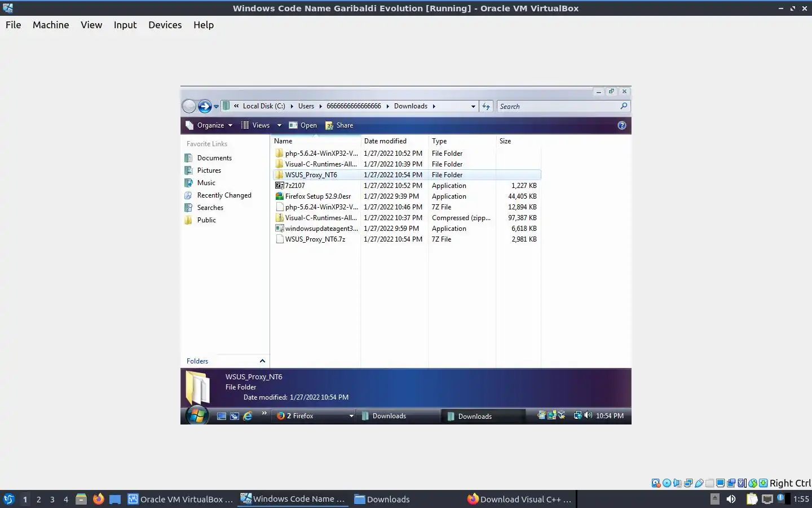This screenshot has height=508, width=812.
Task: Click the Open toolbar button
Action: pyautogui.click(x=303, y=125)
